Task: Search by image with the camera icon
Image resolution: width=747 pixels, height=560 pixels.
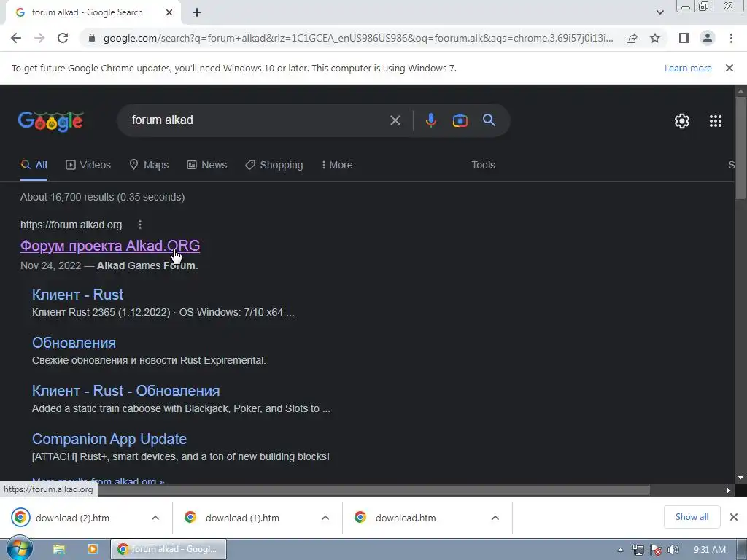Action: [x=460, y=120]
